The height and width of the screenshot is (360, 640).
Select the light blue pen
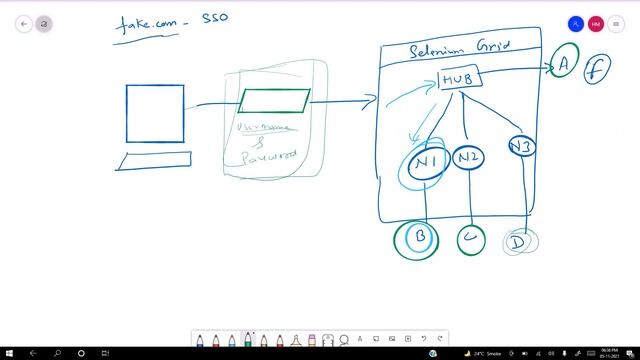(232, 340)
